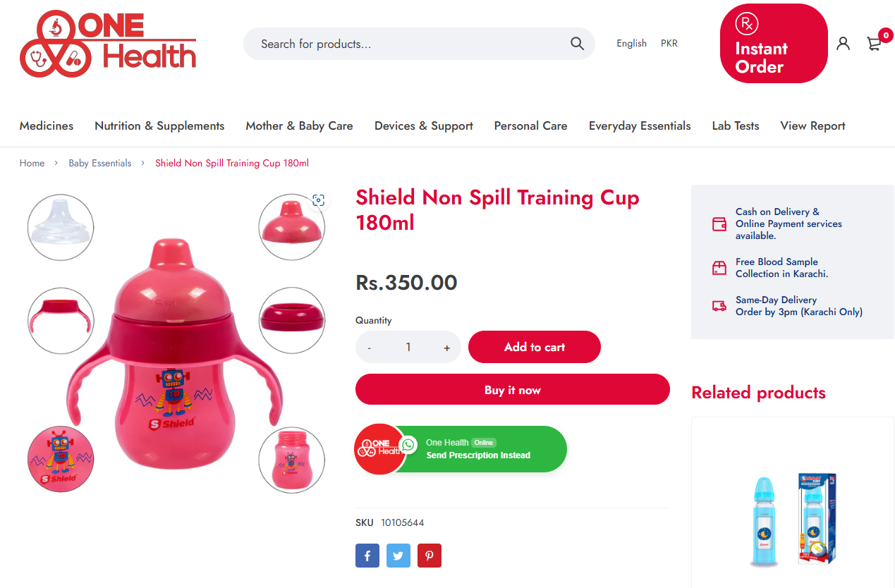Open the Mother & Baby Care menu
The image size is (895, 588).
point(299,125)
